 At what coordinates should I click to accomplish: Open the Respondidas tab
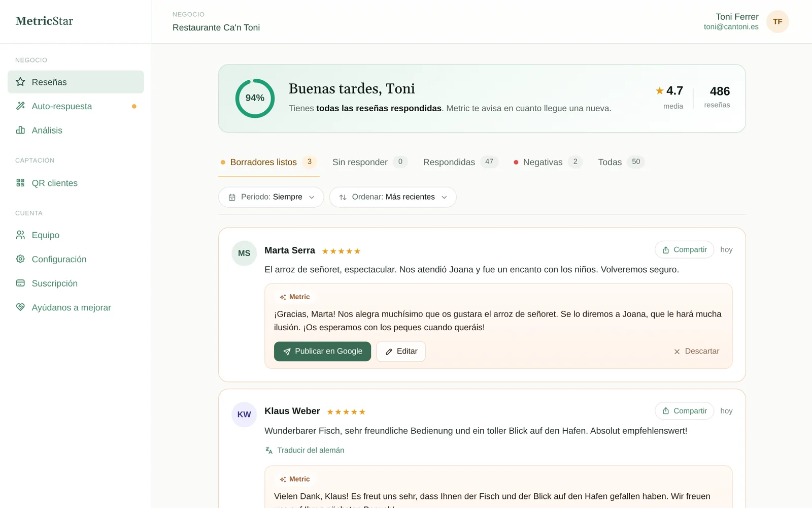pos(461,162)
